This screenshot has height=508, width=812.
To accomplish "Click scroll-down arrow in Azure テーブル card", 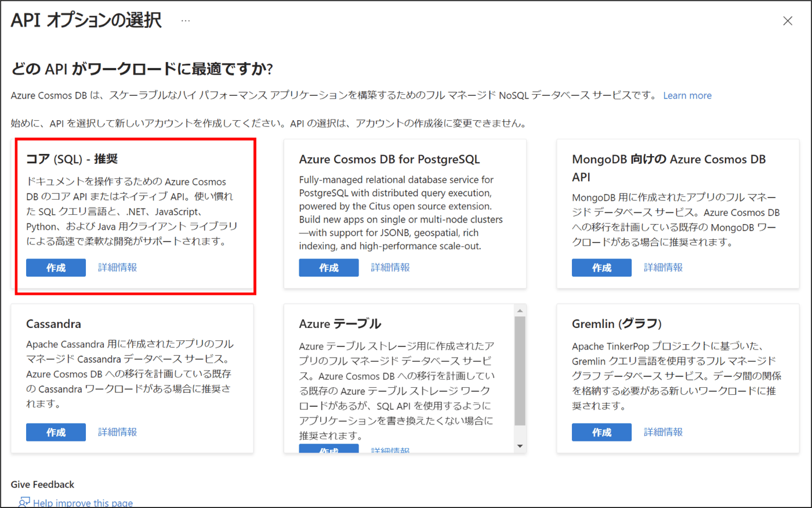I will (520, 446).
